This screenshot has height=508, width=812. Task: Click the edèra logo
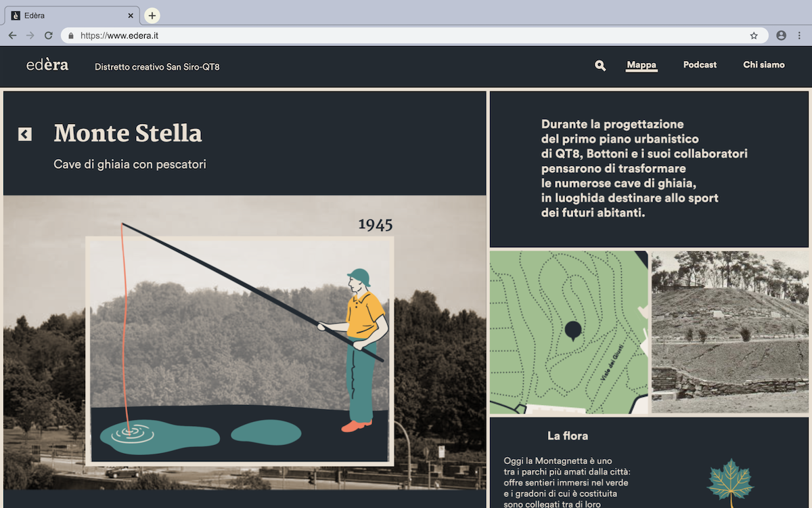pyautogui.click(x=47, y=65)
